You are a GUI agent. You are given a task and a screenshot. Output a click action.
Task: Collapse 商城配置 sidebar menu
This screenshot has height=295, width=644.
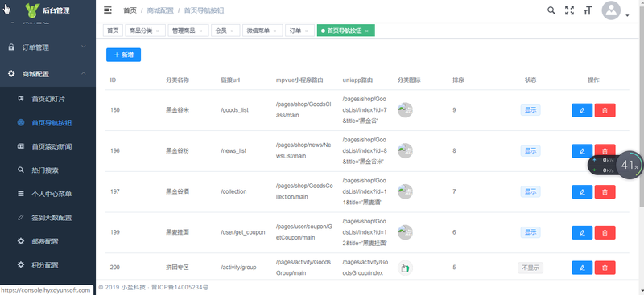click(47, 74)
